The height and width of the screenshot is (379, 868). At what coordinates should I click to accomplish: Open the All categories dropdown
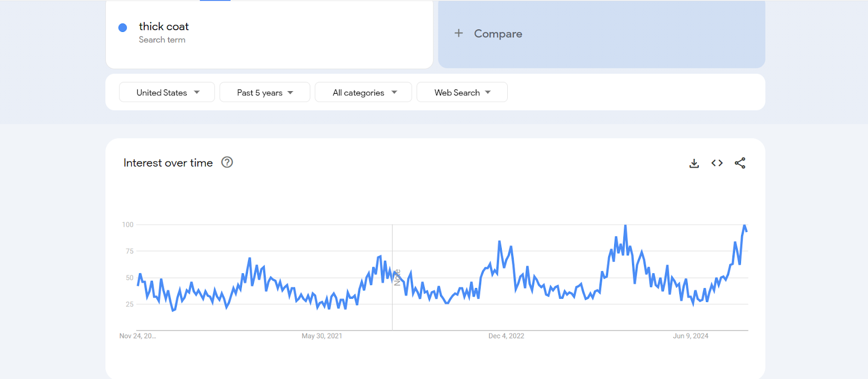pos(363,92)
